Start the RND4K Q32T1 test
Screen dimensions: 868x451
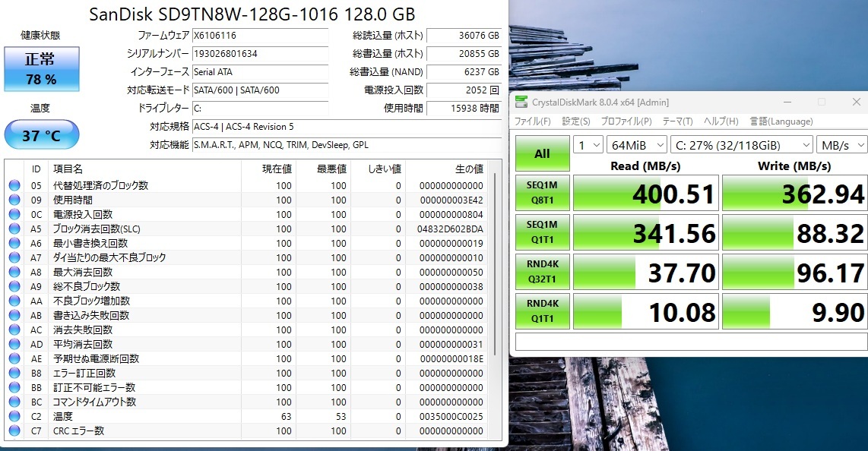(543, 271)
